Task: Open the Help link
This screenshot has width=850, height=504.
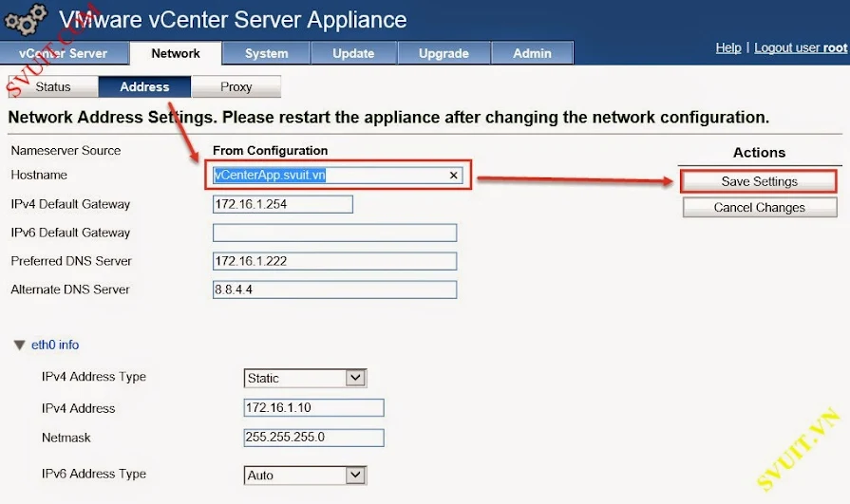Action: click(x=728, y=47)
